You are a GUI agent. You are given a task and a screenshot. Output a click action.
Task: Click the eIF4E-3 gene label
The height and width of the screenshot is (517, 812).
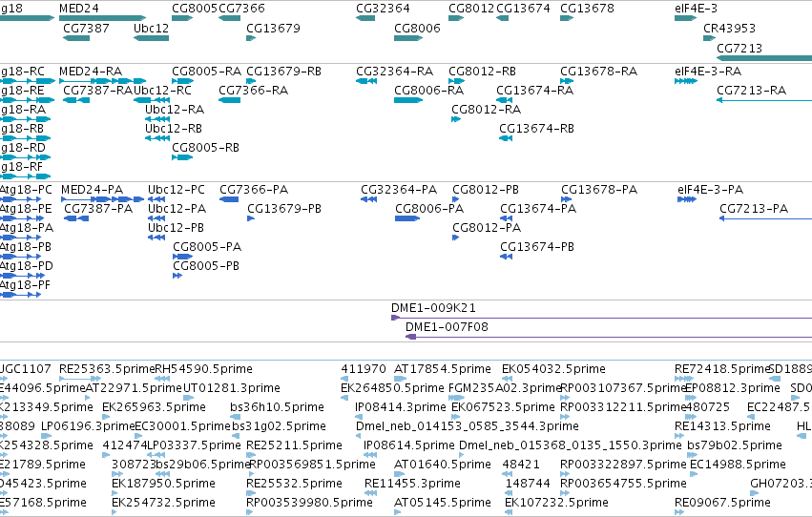pyautogui.click(x=696, y=9)
